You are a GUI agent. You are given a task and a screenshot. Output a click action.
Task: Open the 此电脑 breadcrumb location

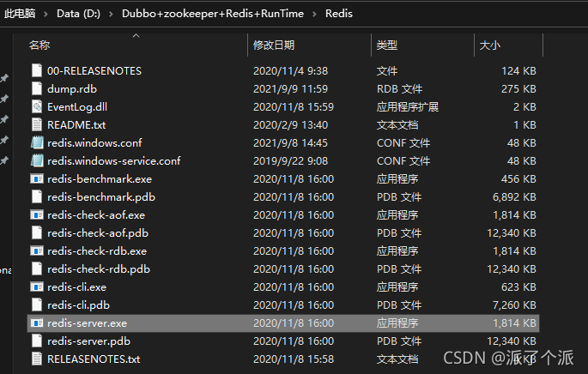click(20, 14)
